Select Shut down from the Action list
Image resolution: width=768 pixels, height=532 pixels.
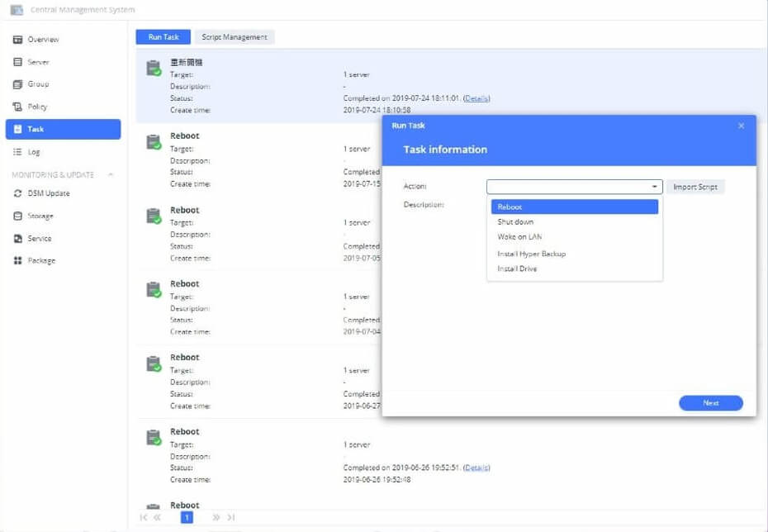point(575,222)
